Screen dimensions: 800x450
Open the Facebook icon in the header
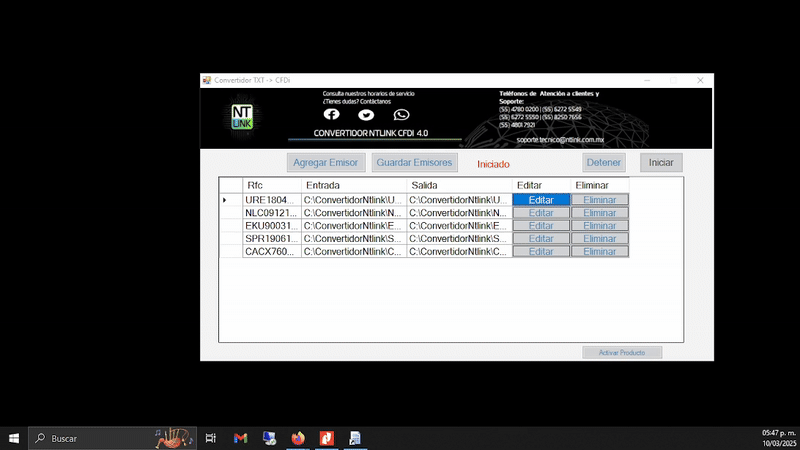coord(332,114)
